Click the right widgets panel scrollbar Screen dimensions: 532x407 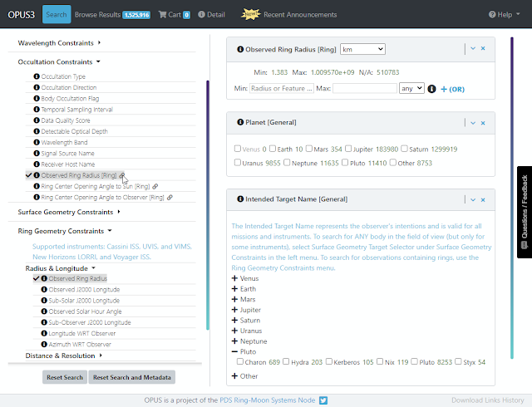click(512, 198)
